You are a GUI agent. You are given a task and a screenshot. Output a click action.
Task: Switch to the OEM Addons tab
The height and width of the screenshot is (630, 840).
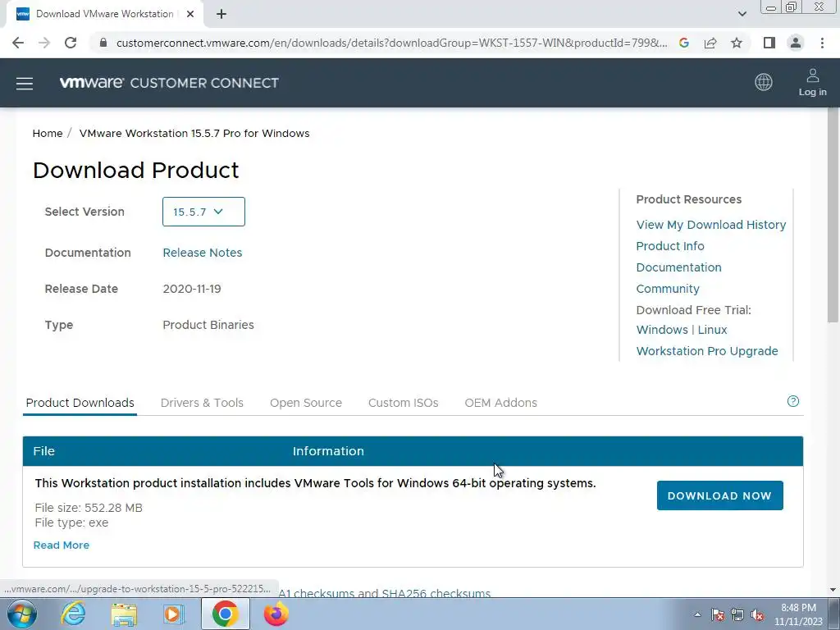coord(501,403)
